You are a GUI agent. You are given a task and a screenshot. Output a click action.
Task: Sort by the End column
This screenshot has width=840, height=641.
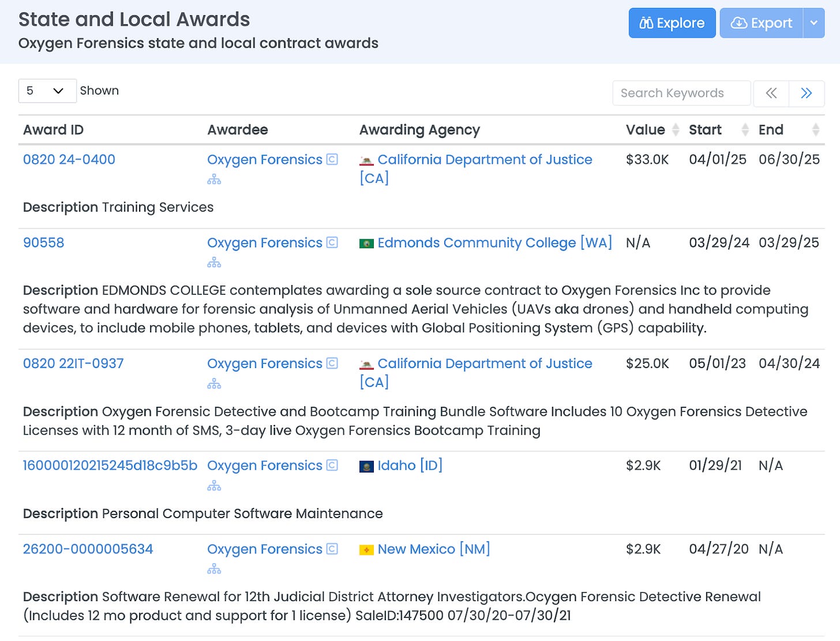tap(789, 130)
